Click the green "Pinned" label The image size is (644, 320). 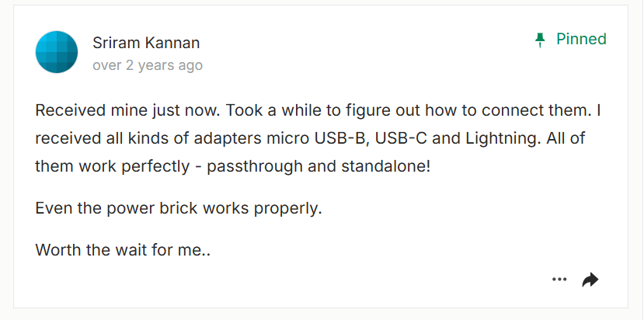coord(581,40)
